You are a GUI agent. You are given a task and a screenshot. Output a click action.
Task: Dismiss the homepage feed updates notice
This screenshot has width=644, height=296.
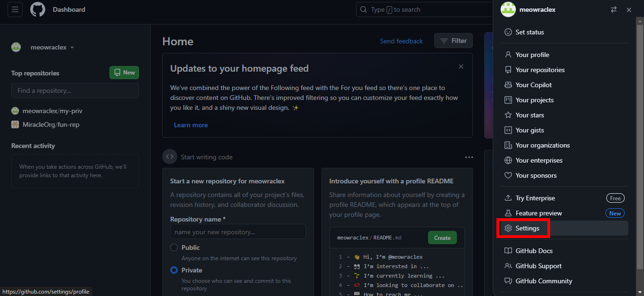tap(461, 67)
